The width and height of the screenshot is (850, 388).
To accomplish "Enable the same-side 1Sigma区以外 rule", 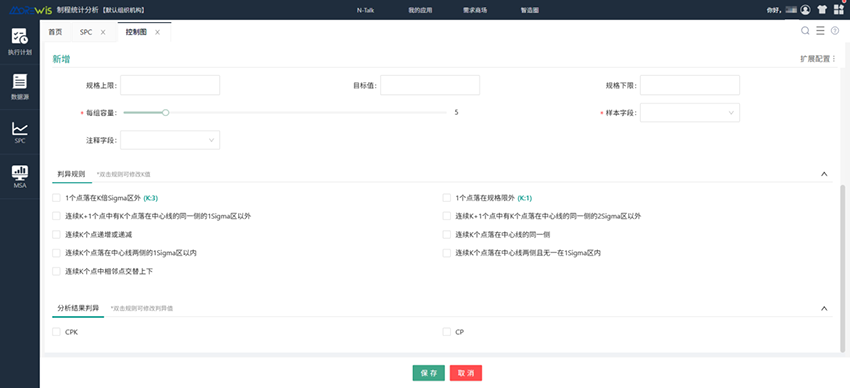I will pos(56,216).
